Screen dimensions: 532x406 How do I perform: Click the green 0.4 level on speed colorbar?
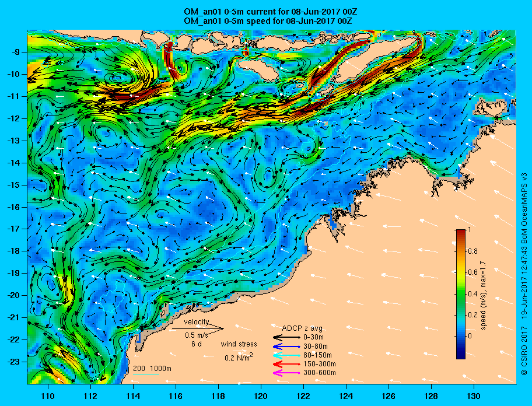pyautogui.click(x=461, y=294)
